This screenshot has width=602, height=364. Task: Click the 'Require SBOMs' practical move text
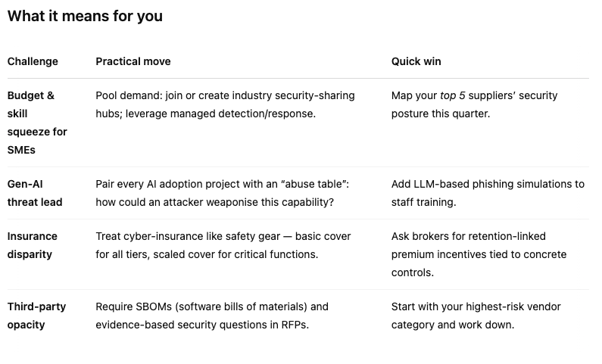click(212, 316)
